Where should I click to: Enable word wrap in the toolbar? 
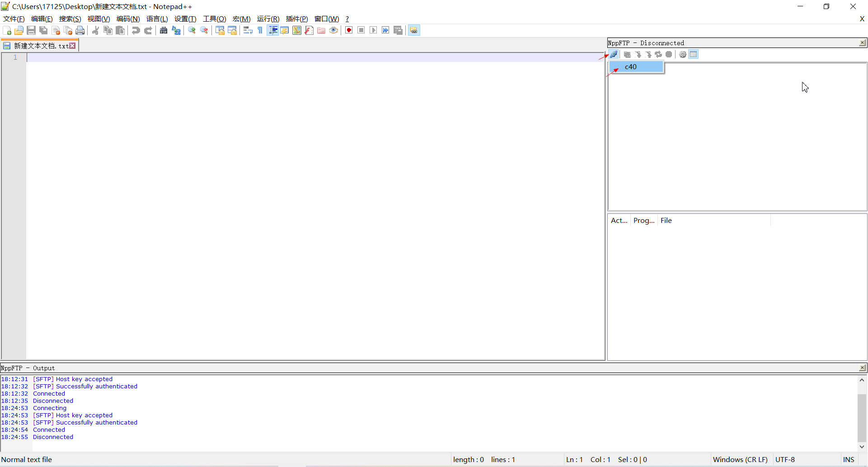point(248,30)
